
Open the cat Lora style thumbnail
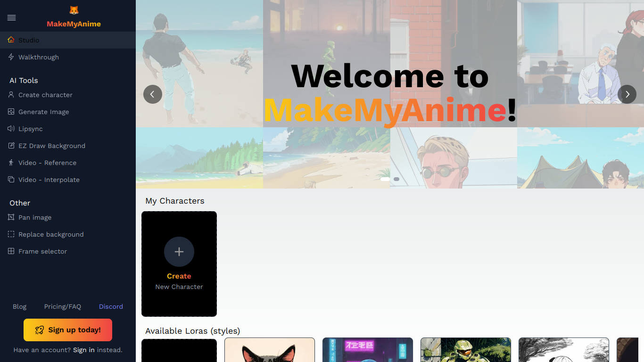[270, 350]
